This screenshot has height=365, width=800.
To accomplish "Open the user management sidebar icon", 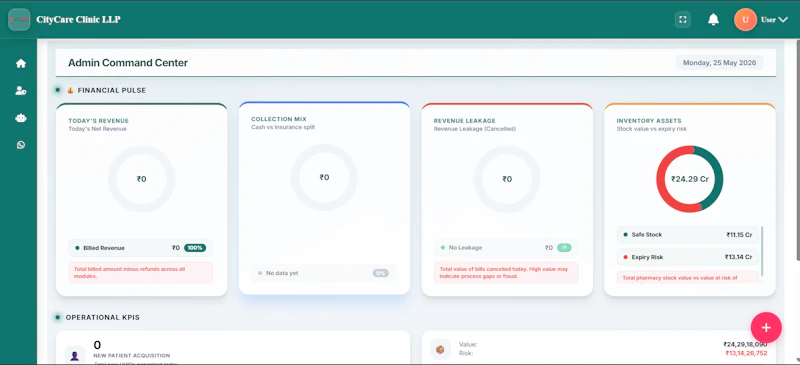I will click(x=20, y=91).
